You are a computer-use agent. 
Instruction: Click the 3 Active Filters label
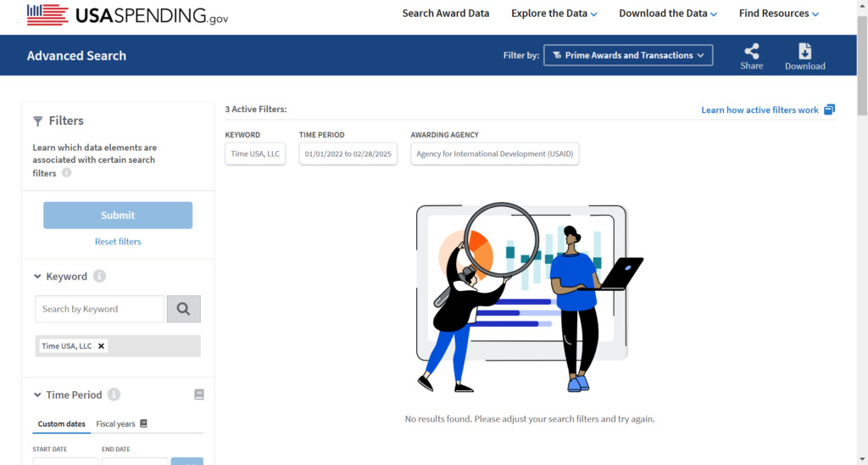pos(256,109)
